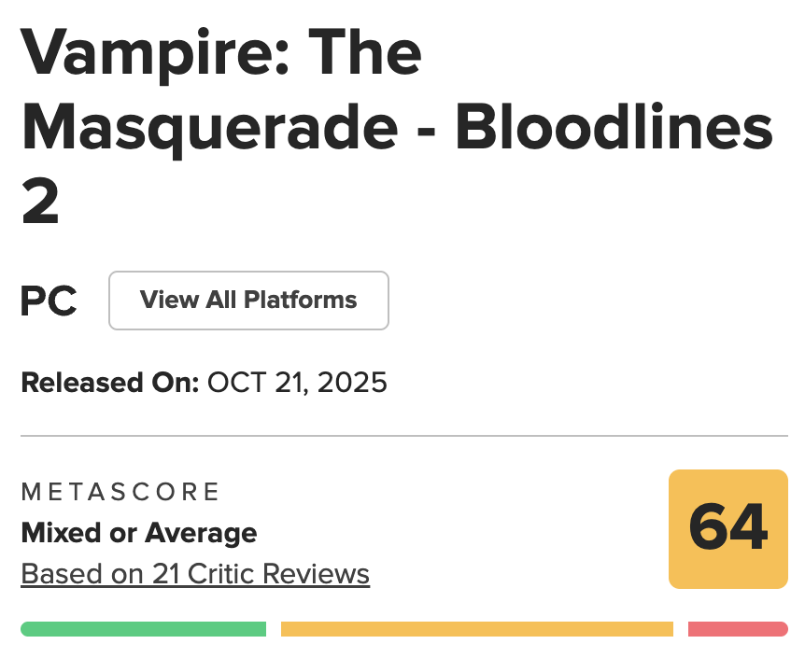Image resolution: width=805 pixels, height=672 pixels.
Task: Click the horizontal divider below release date
Action: tap(403, 436)
